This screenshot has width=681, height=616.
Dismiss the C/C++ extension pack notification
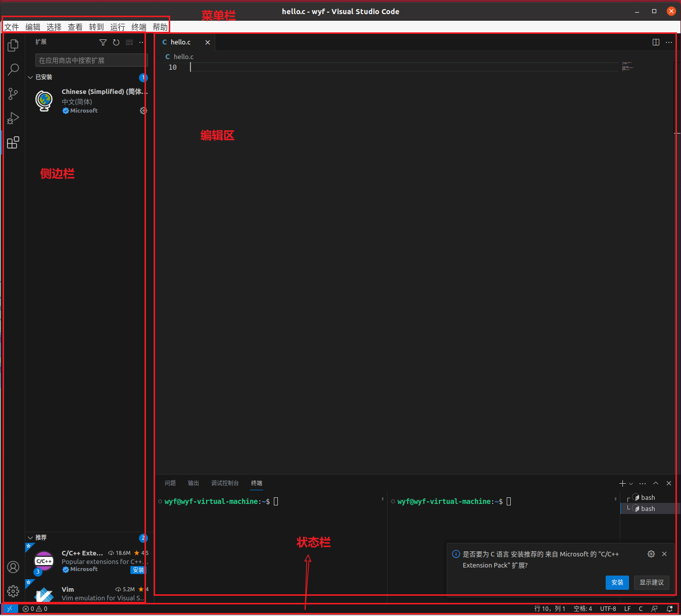664,554
